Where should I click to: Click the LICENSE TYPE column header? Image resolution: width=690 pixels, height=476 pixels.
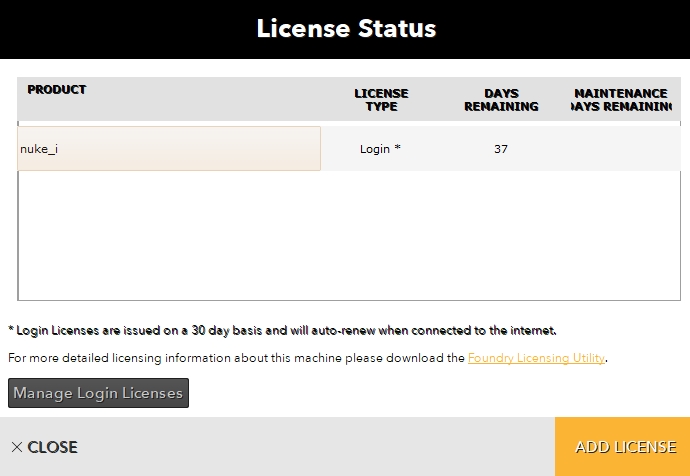381,99
